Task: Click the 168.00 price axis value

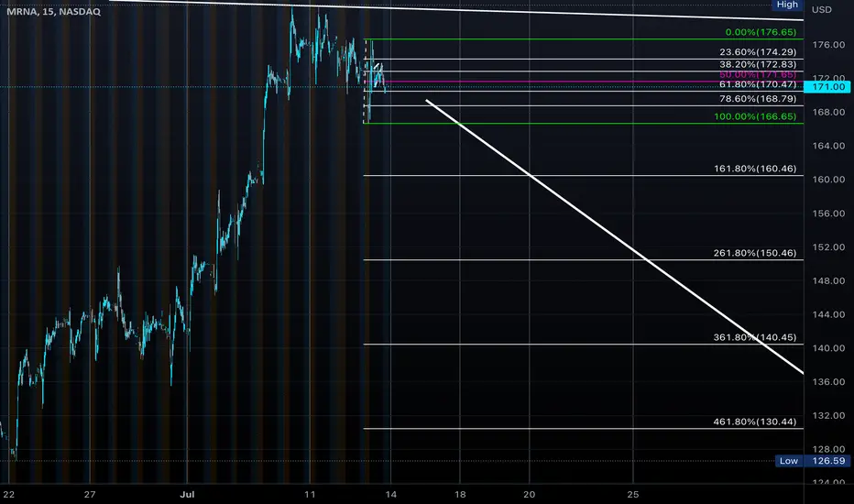Action: (828, 112)
